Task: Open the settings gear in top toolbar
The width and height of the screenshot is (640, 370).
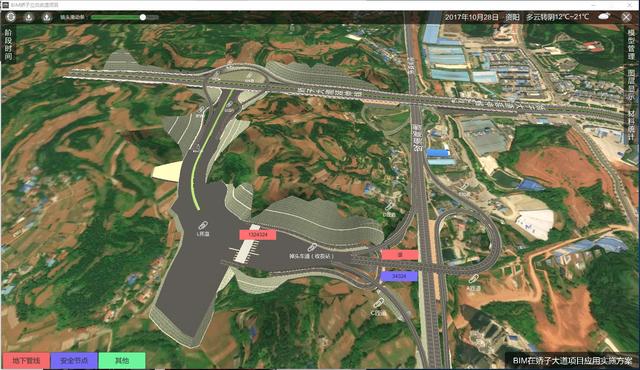Action: pos(11,17)
